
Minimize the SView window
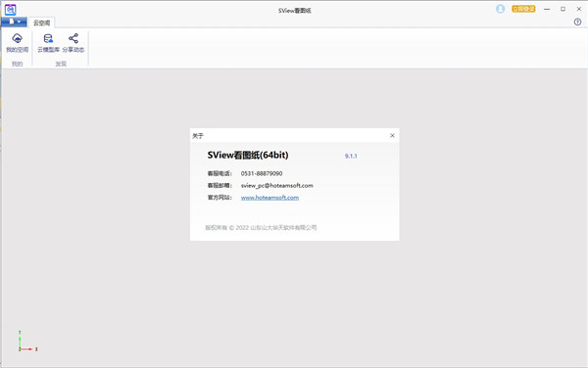(x=547, y=9)
